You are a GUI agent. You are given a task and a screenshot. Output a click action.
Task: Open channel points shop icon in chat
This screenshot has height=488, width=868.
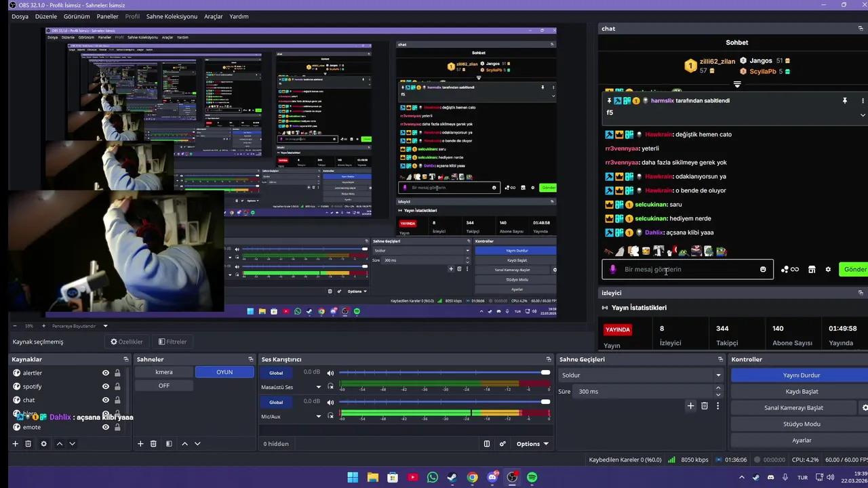point(812,269)
